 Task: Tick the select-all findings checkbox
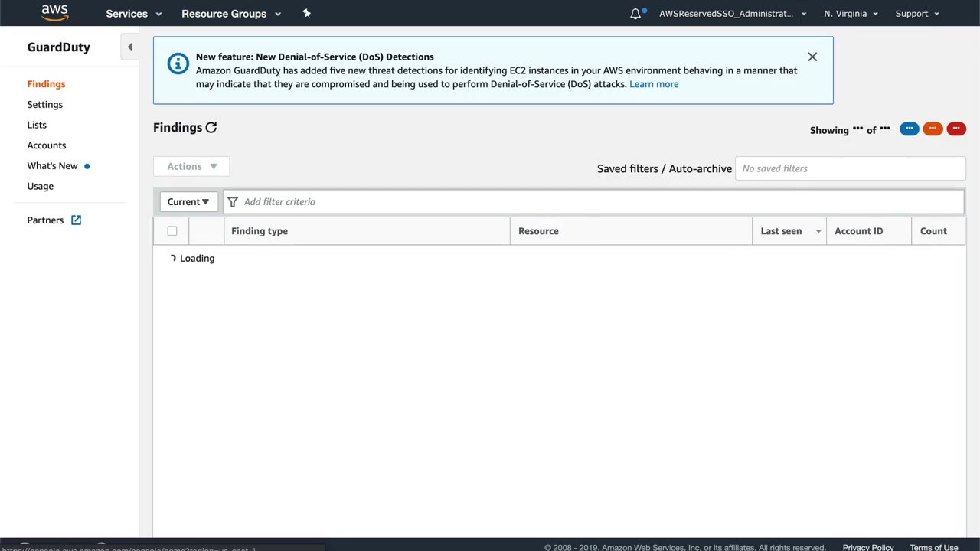(x=172, y=231)
